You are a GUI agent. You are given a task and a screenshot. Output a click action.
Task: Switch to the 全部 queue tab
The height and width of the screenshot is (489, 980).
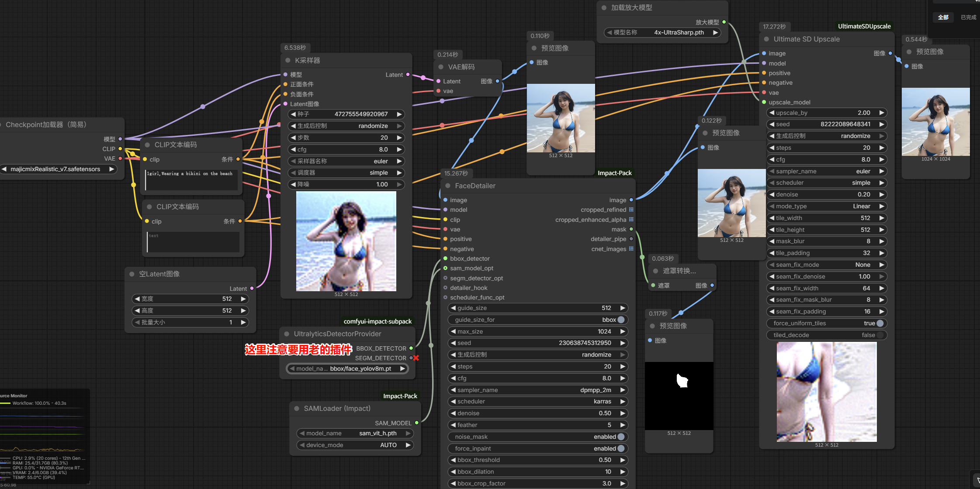tap(943, 17)
